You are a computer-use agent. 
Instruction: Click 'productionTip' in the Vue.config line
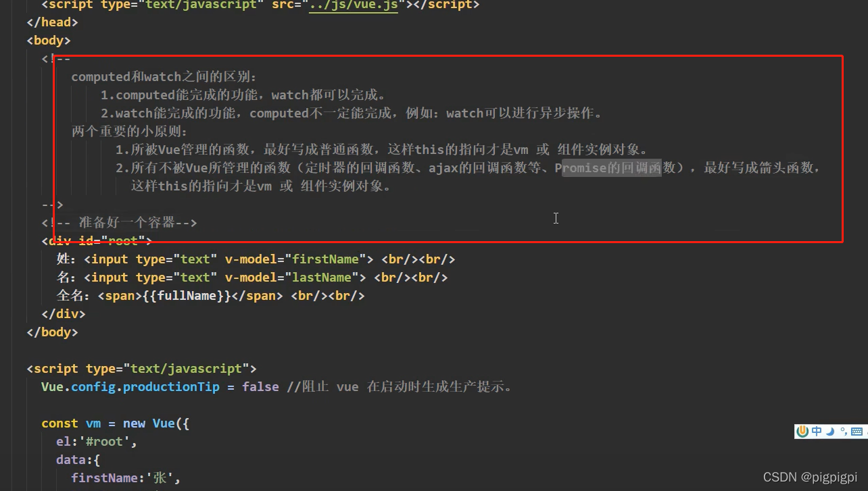tap(171, 387)
